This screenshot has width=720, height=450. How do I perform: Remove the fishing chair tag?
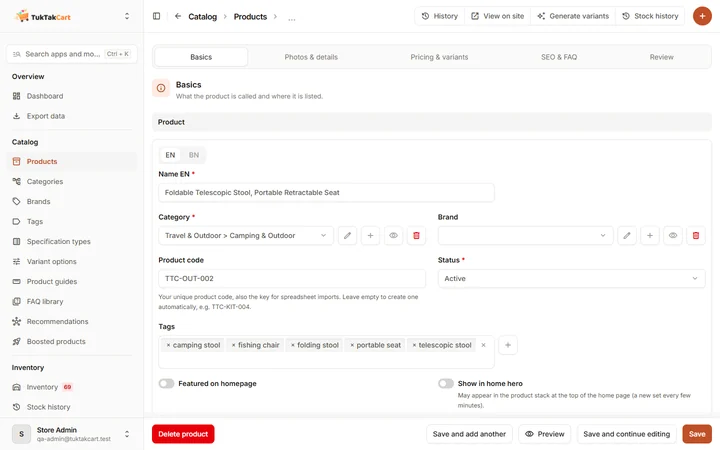(233, 345)
